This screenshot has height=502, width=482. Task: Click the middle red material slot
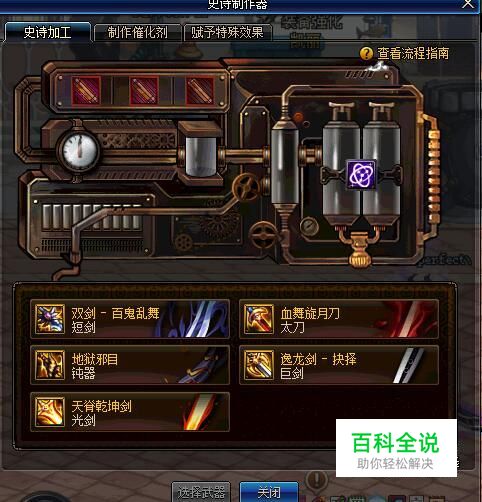point(144,90)
